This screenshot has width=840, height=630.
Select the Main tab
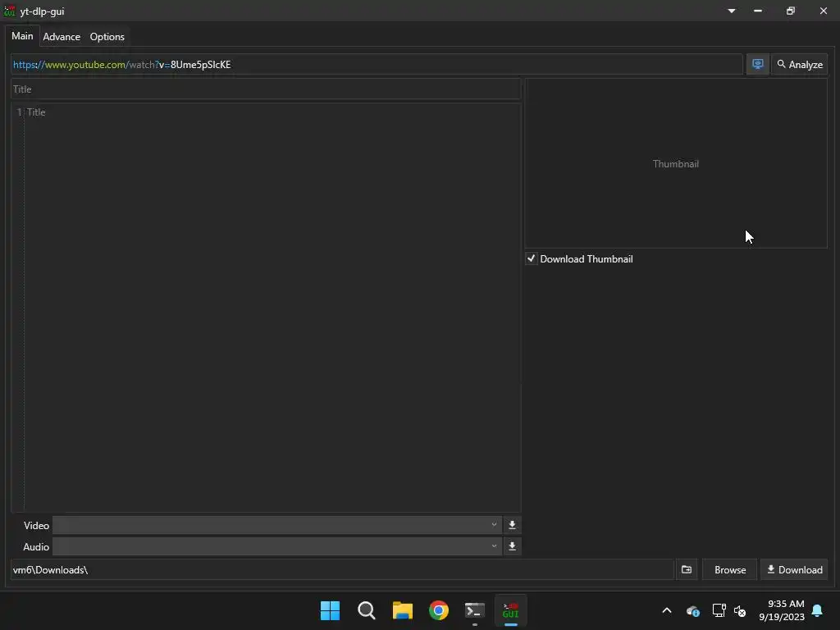pyautogui.click(x=22, y=36)
